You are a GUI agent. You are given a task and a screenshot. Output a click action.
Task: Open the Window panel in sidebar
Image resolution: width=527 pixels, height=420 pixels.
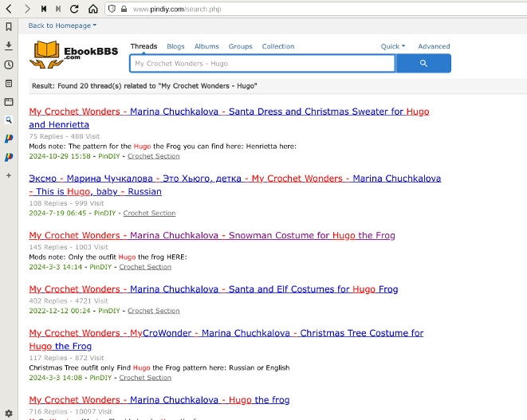click(9, 101)
